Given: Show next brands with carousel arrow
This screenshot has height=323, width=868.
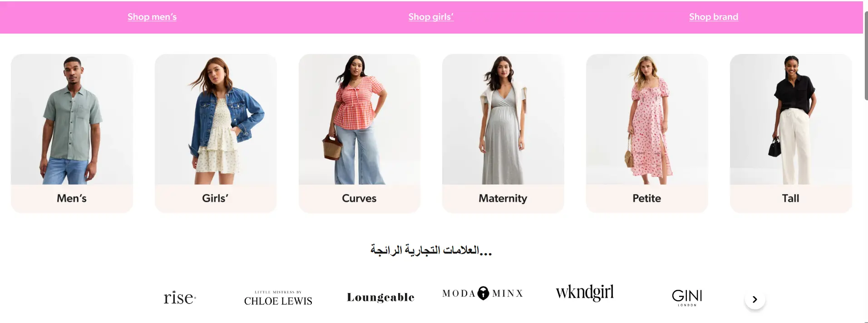Looking at the screenshot, I should click(755, 299).
